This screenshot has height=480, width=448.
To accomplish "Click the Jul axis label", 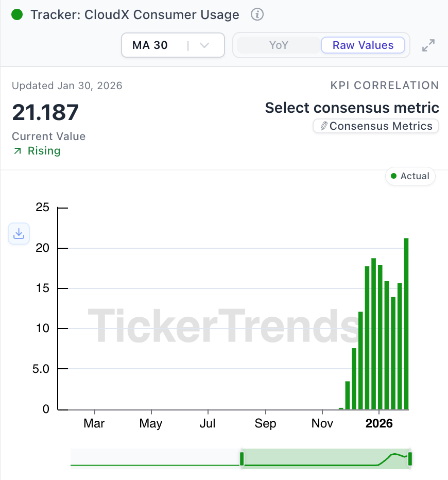I will [208, 423].
